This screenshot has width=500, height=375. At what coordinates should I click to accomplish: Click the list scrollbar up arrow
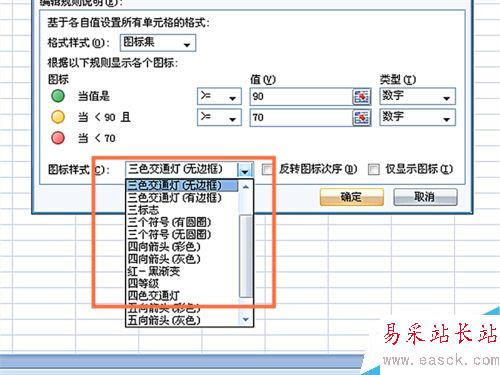pyautogui.click(x=246, y=187)
